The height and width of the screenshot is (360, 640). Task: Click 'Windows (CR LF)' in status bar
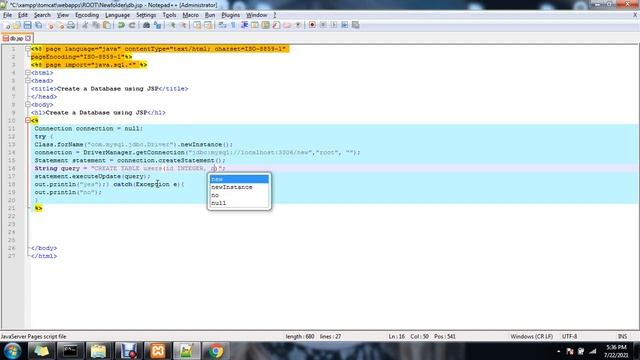(x=531, y=336)
